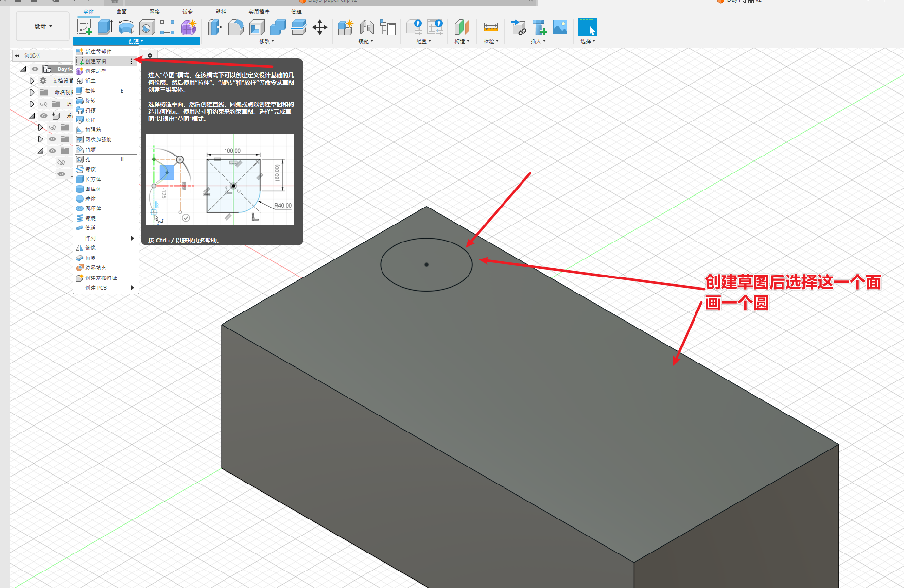Click the center point of the sketched circle

[x=426, y=265]
